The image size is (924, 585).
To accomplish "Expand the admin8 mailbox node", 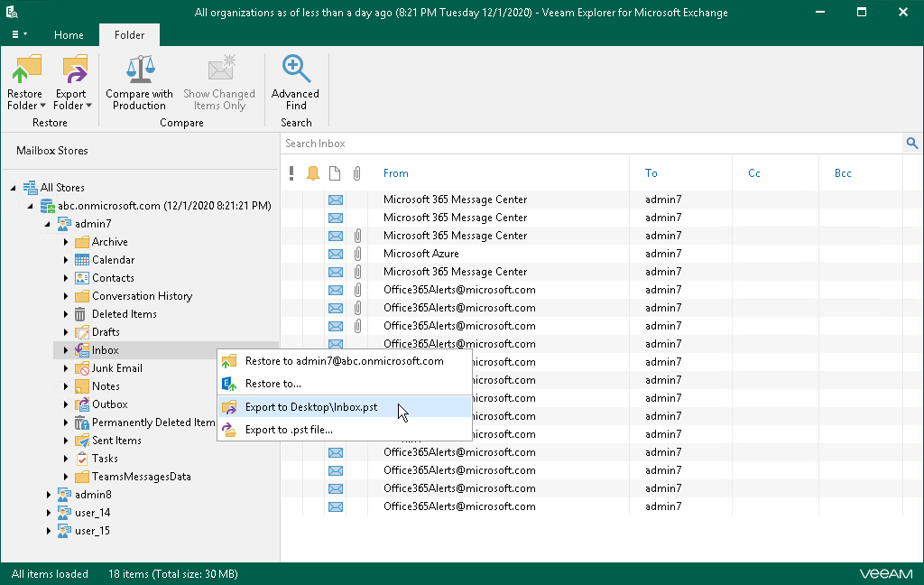I will [50, 495].
